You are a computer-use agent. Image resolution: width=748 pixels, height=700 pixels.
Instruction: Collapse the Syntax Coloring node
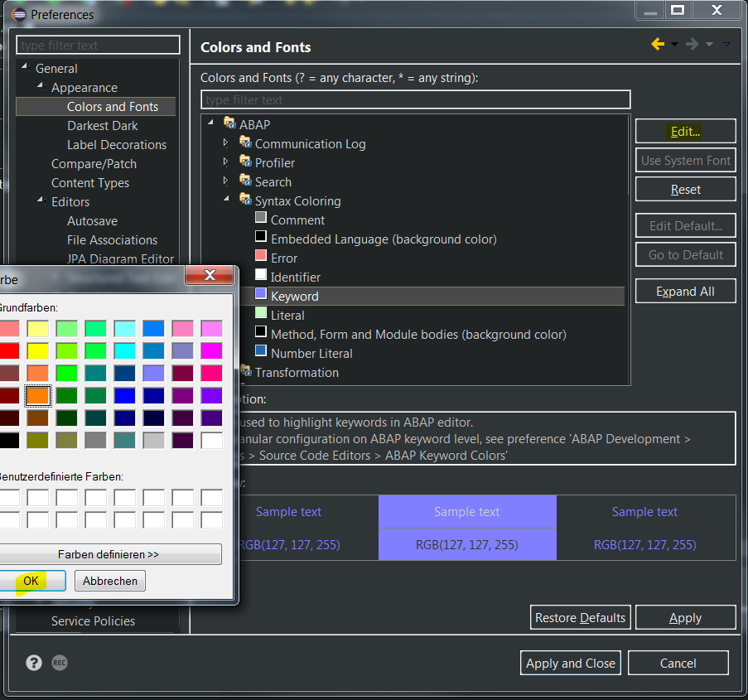coord(226,200)
